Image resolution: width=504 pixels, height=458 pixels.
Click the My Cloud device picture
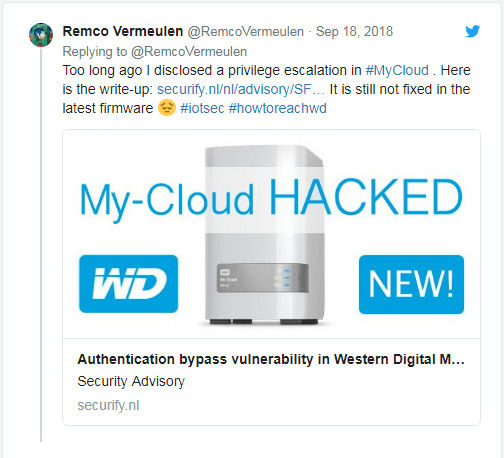pyautogui.click(x=264, y=235)
